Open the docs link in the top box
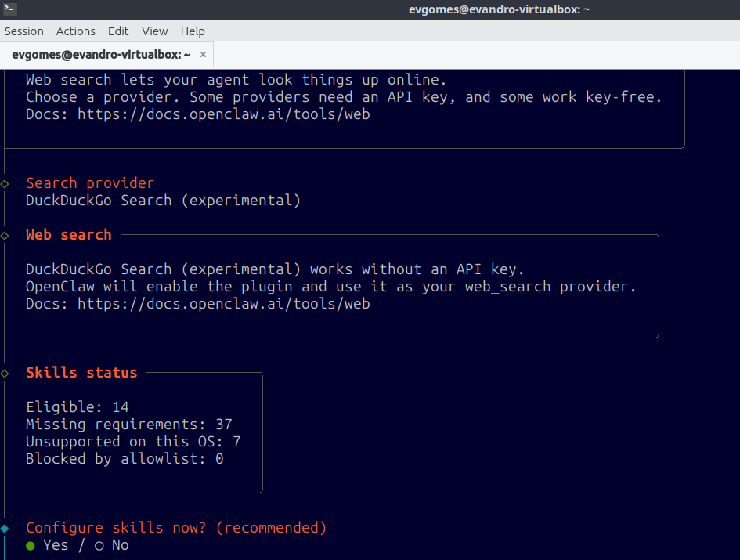This screenshot has width=740, height=560. [x=224, y=114]
